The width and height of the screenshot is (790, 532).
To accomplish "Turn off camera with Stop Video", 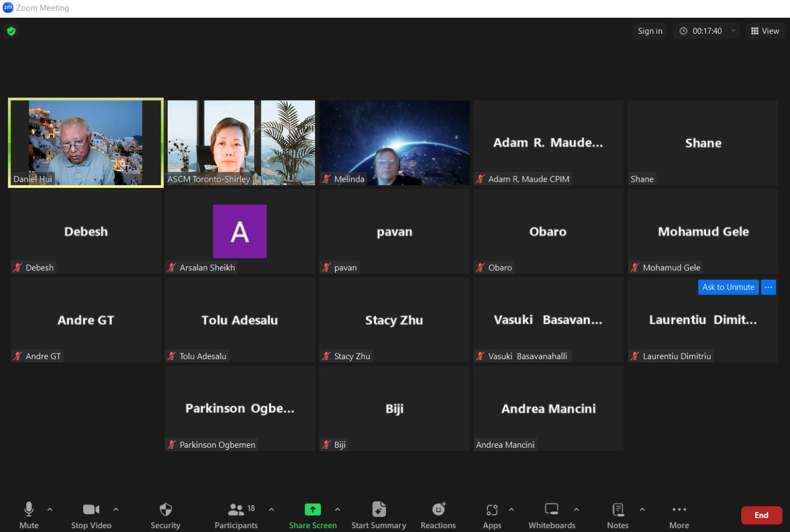I will coord(91,515).
